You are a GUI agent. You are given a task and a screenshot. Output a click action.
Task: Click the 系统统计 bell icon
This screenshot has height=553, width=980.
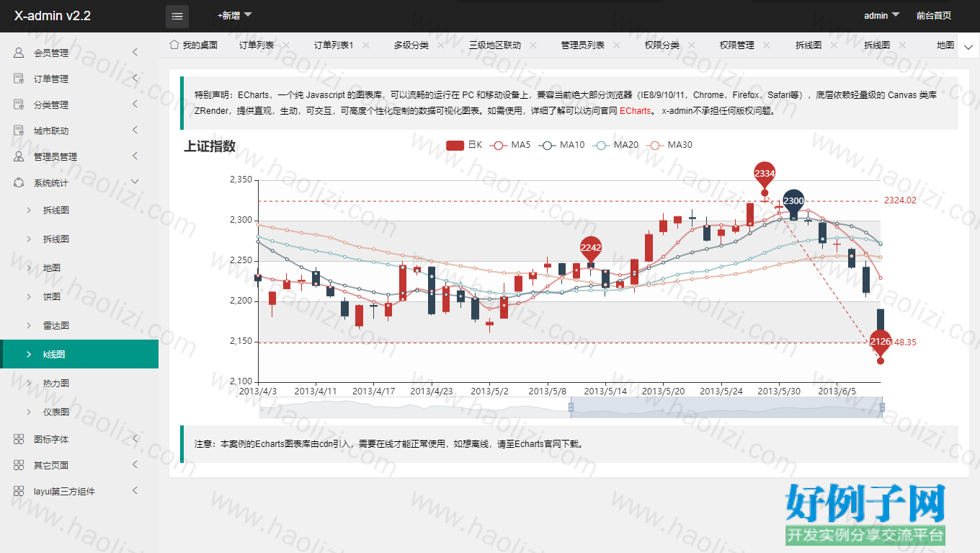[x=19, y=182]
